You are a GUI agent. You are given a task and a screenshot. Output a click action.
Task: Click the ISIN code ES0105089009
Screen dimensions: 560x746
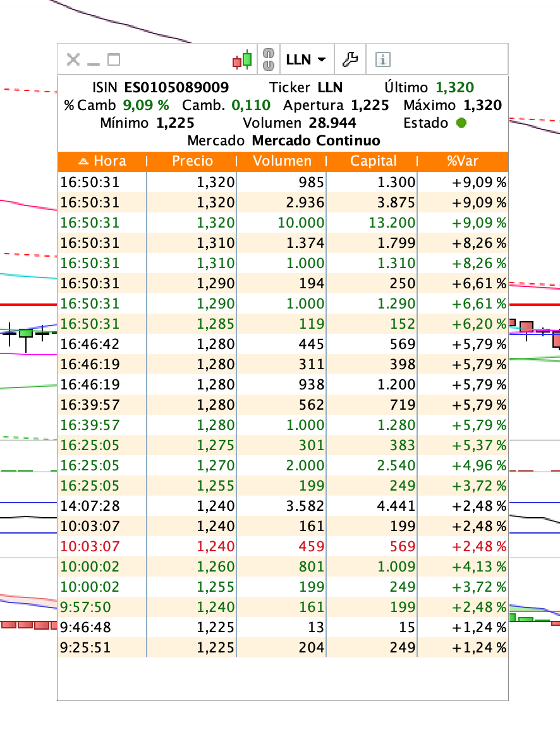[176, 87]
